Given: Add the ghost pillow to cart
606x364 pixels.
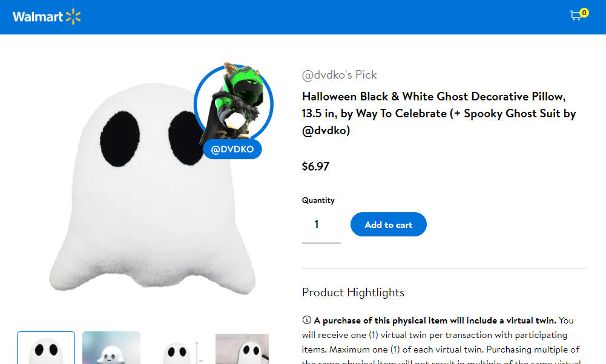Looking at the screenshot, I should click(x=388, y=224).
